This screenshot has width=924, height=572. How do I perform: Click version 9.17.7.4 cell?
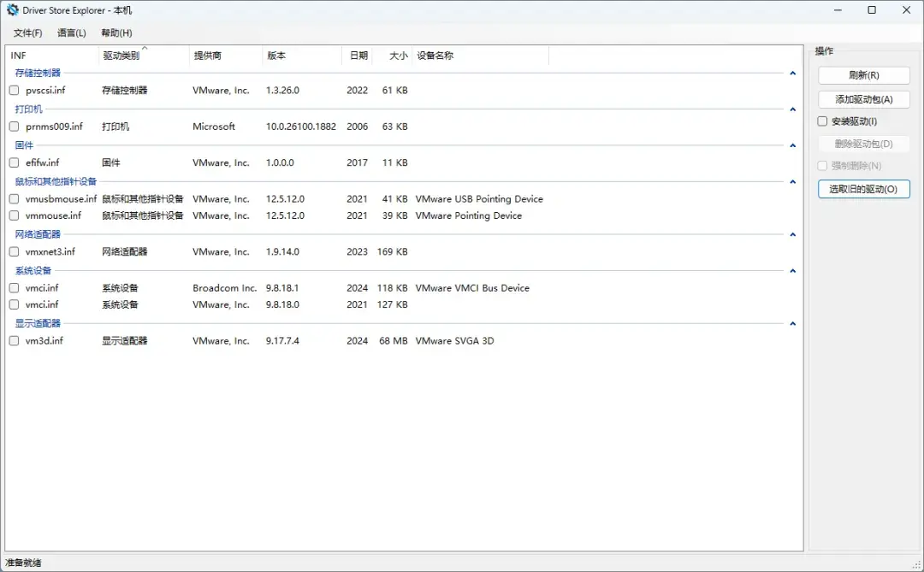[282, 340]
